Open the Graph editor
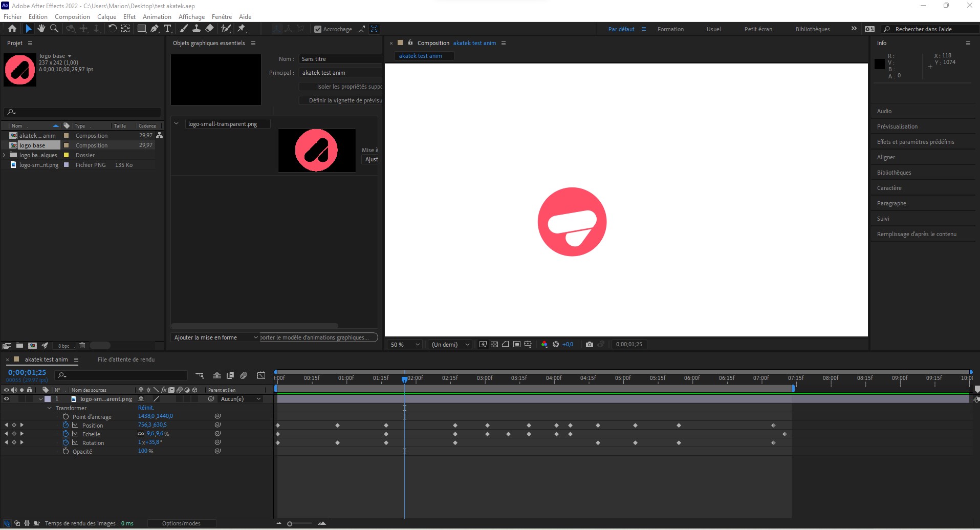The image size is (980, 530). (260, 375)
